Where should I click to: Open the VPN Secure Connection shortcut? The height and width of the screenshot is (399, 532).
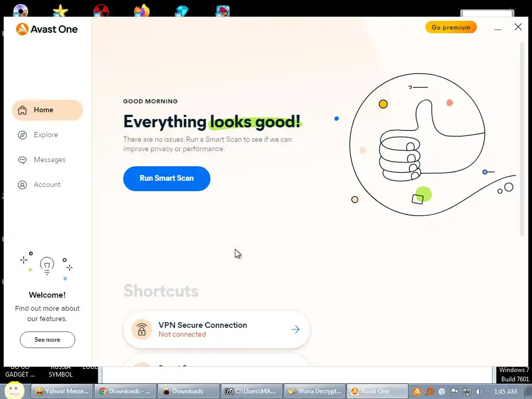point(217,329)
